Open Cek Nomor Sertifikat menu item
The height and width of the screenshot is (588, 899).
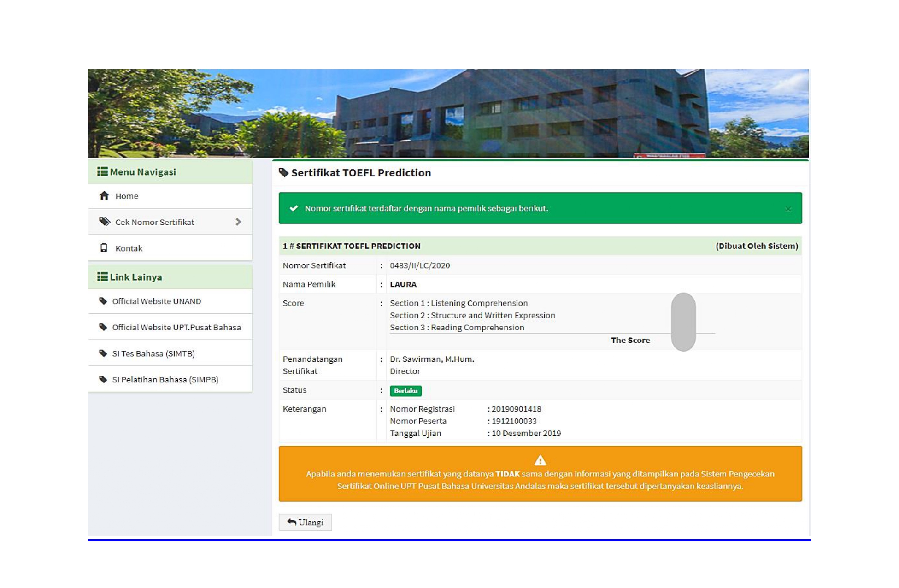(170, 222)
